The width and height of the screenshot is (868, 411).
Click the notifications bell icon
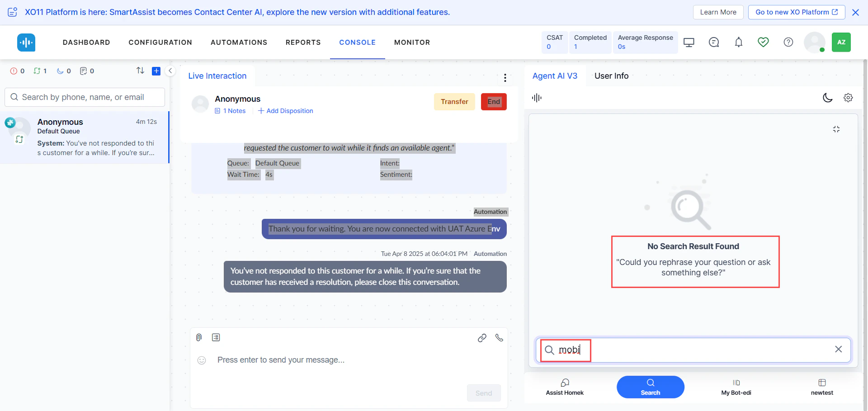pos(739,43)
